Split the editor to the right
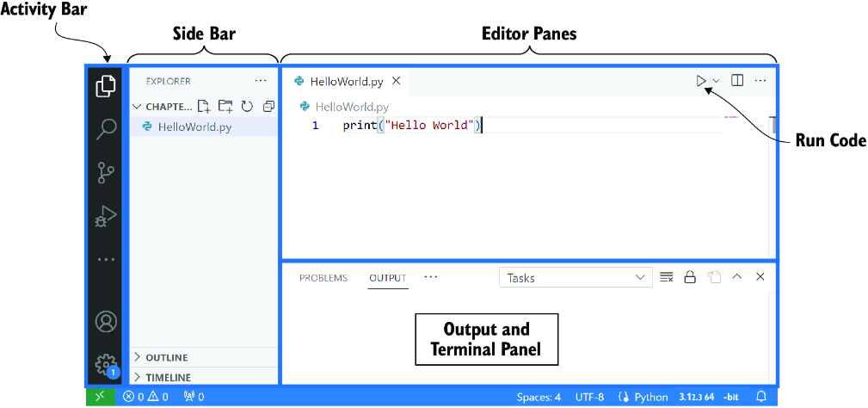 pyautogui.click(x=736, y=81)
